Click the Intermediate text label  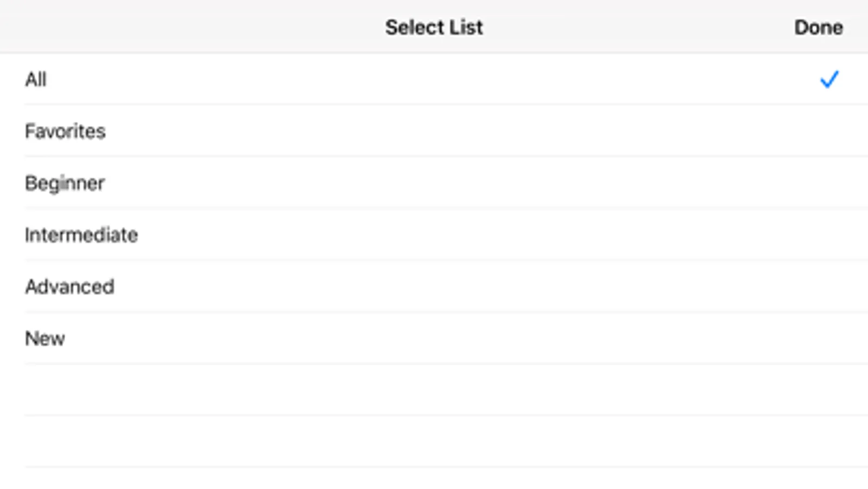pyautogui.click(x=81, y=235)
